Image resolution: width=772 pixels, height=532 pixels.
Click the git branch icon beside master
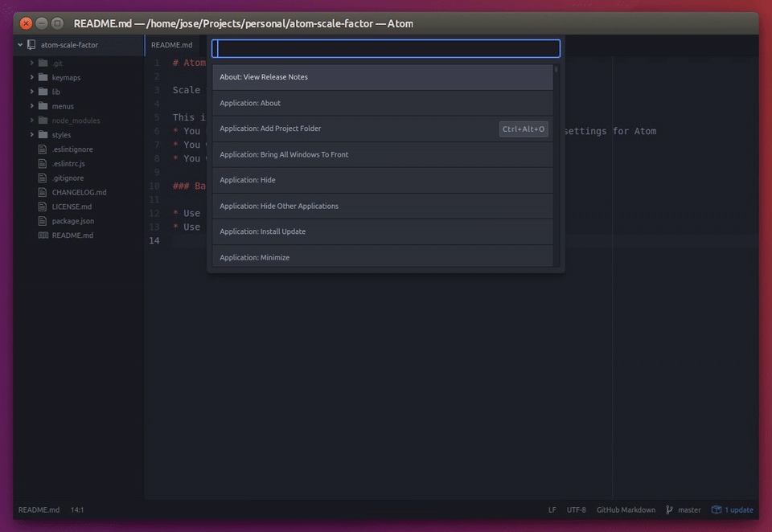669,509
